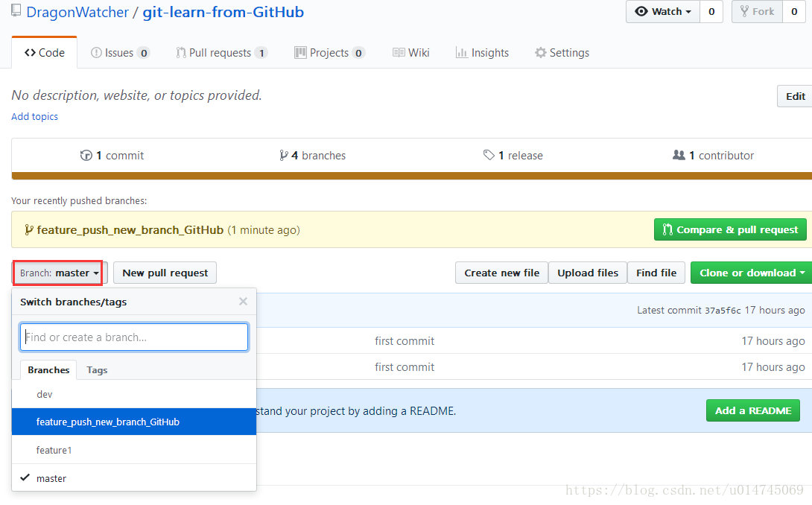Close the Switch branches/tags popup

pos(243,302)
